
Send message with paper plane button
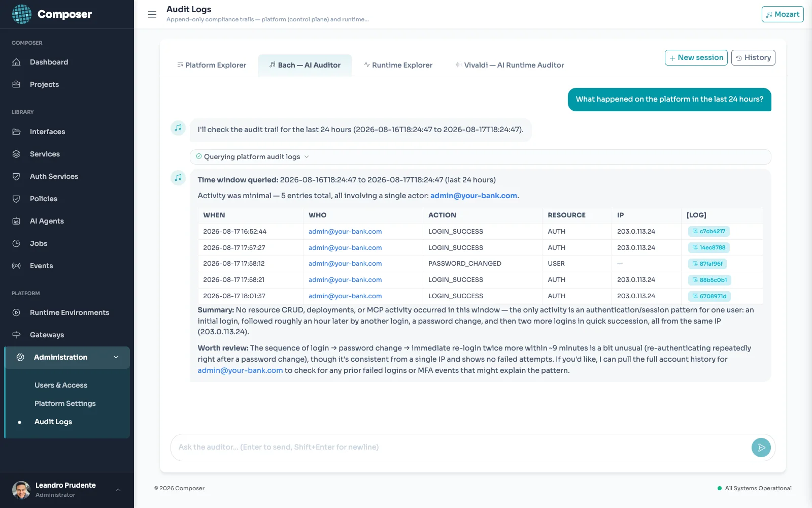click(761, 448)
